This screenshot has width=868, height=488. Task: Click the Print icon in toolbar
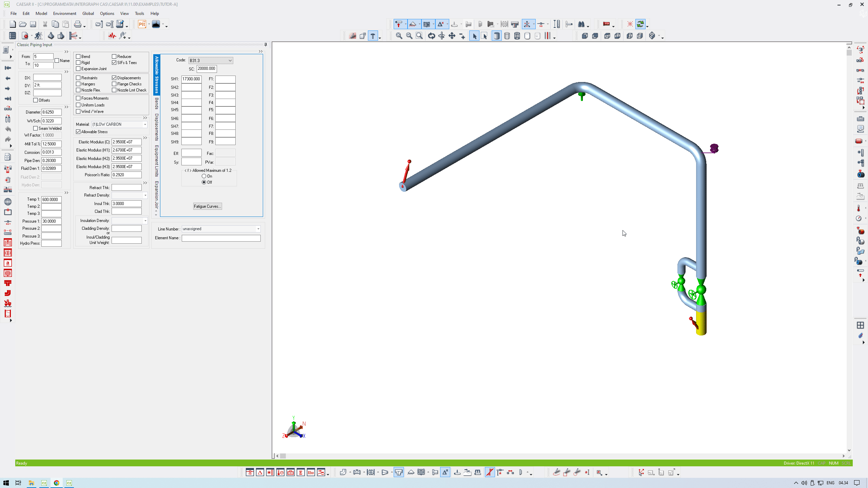click(x=78, y=24)
